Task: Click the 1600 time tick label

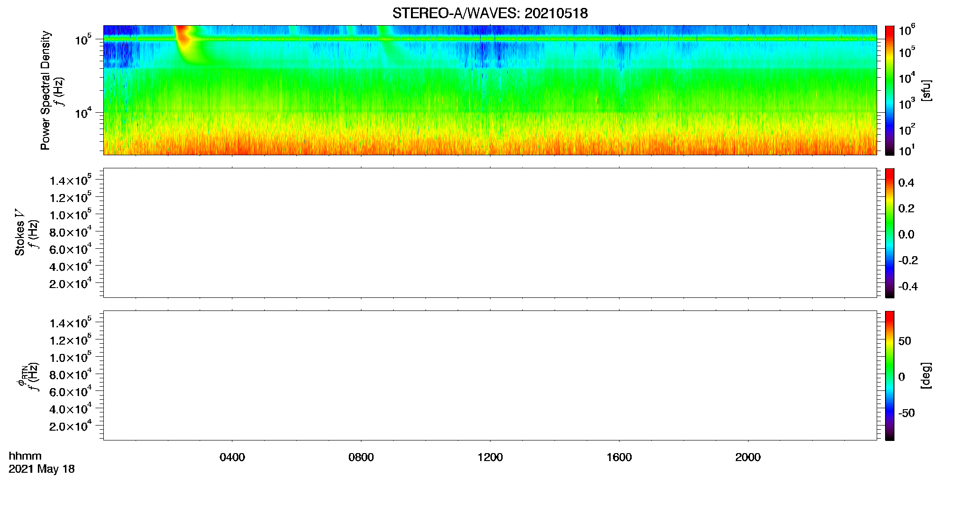Action: [619, 457]
